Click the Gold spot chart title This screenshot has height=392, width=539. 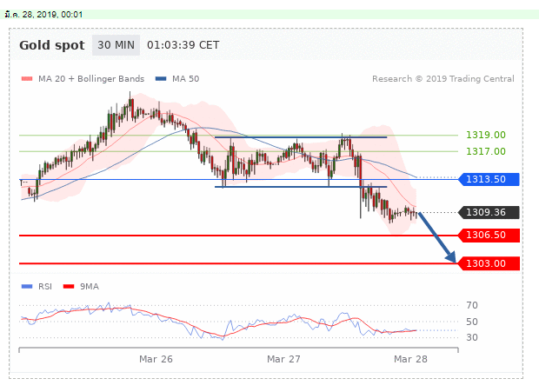(x=52, y=45)
